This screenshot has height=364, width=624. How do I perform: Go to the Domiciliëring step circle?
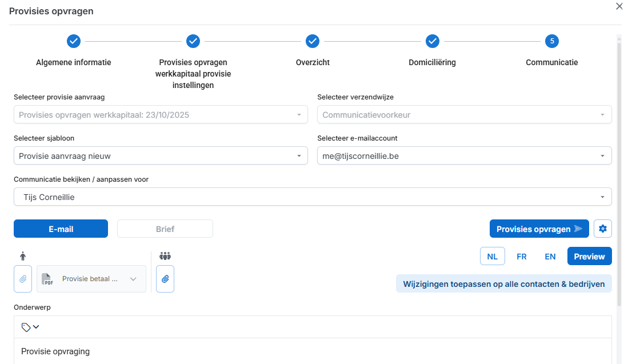pos(432,41)
